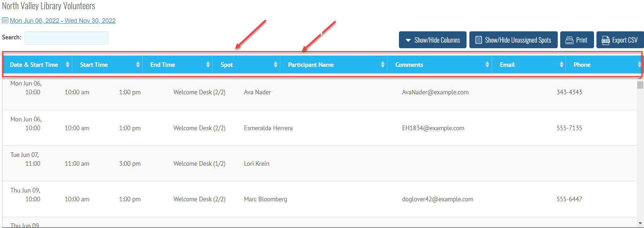
Task: Click sort arrows in Date & Start Time column
Action: [x=68, y=65]
